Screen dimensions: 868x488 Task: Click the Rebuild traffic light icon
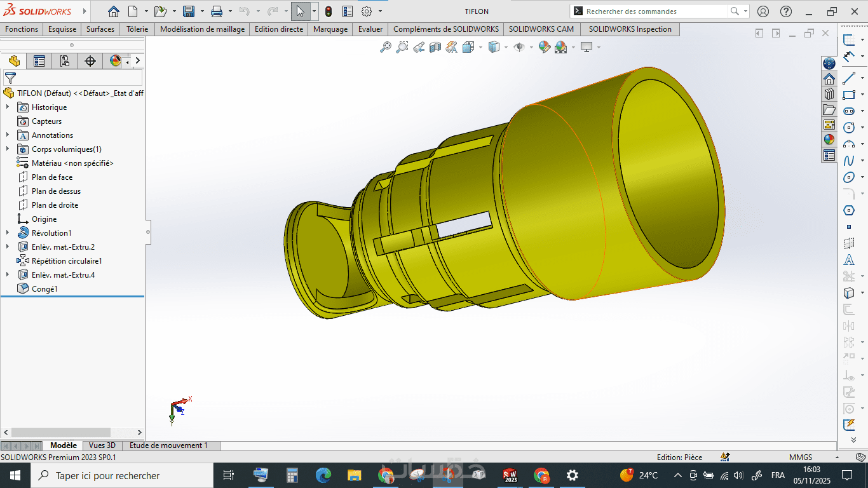pos(329,11)
